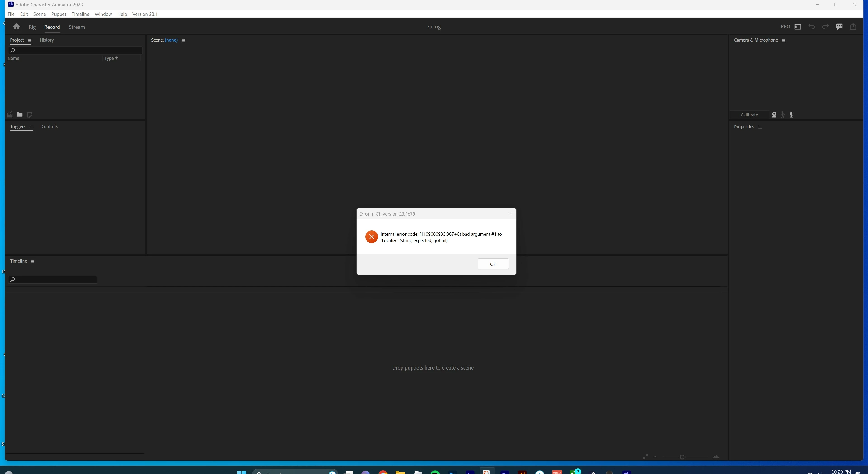
Task: Switch to the Rig tab
Action: click(32, 27)
